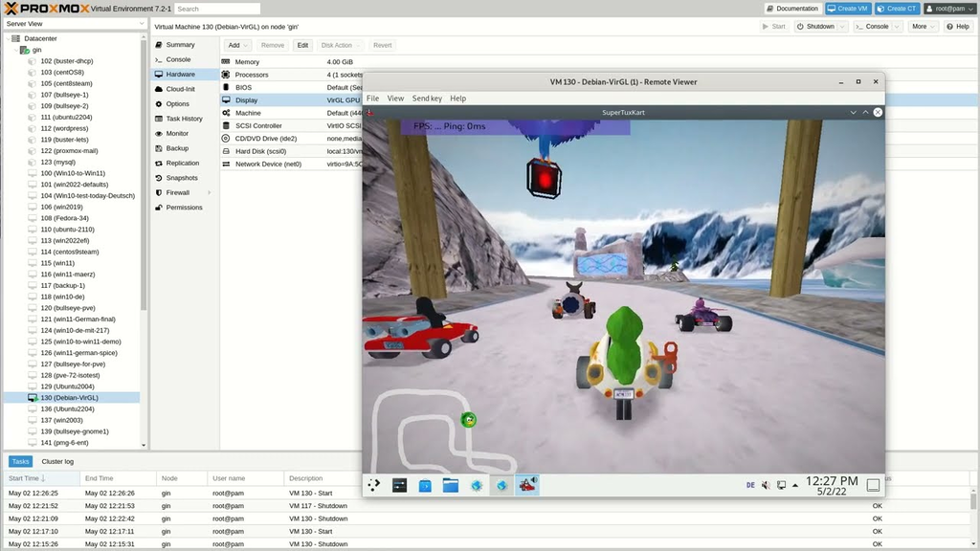Screen dimensions: 980x551
Task: Open KDE application launcher in guest taskbar
Action: point(374,486)
